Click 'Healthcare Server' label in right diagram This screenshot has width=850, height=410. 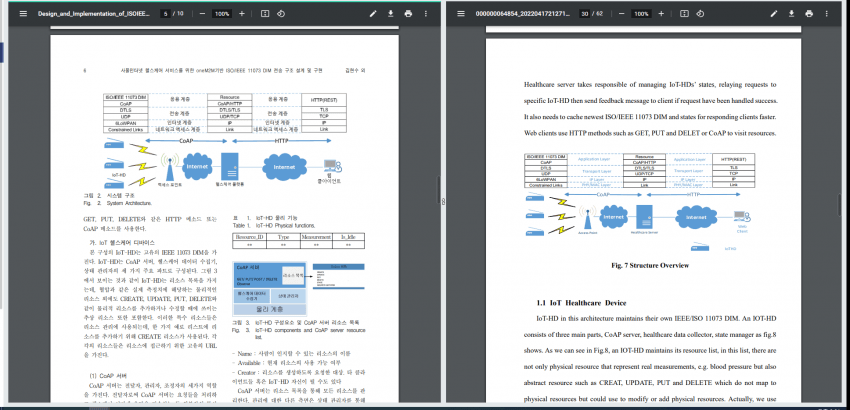[644, 232]
